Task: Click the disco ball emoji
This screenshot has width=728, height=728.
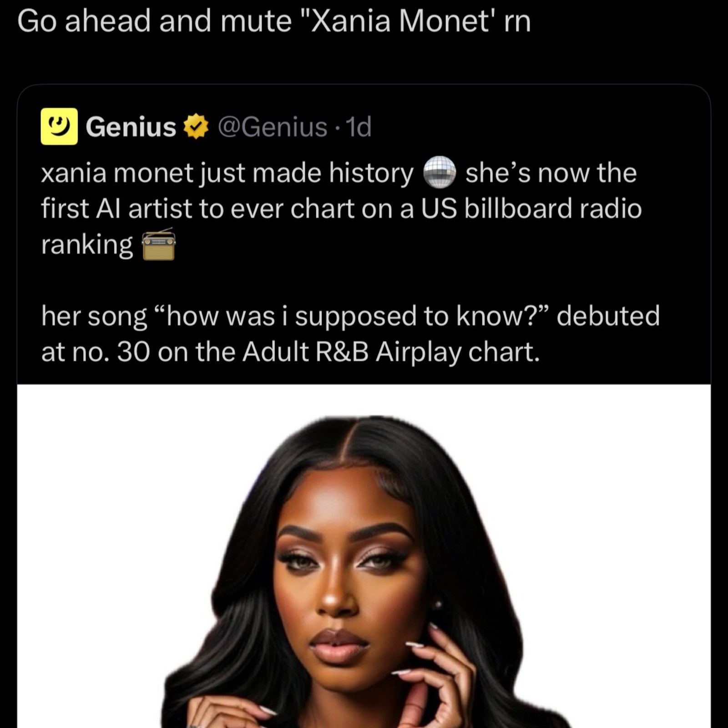Action: coord(440,172)
